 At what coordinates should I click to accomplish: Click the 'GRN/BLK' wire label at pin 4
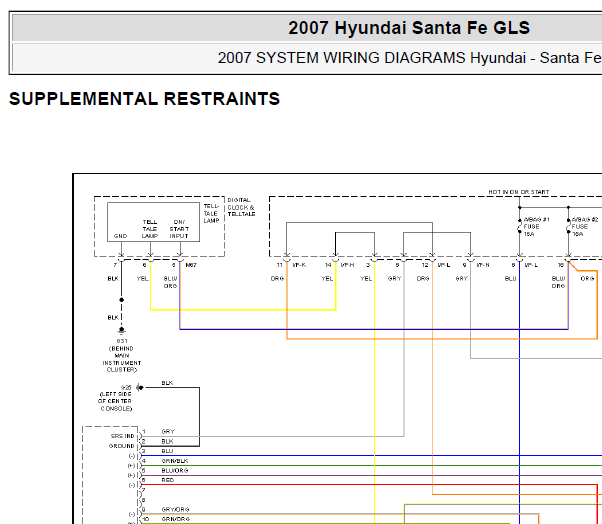175,461
